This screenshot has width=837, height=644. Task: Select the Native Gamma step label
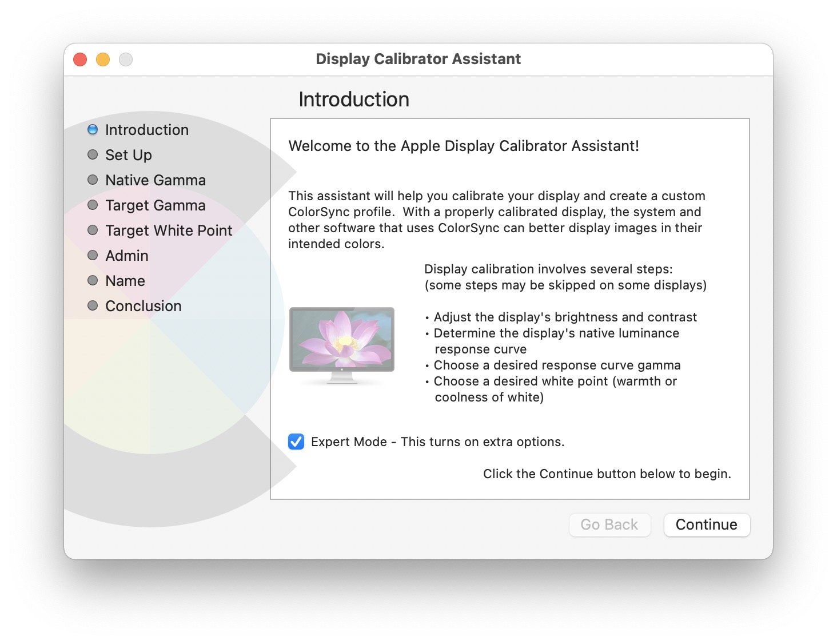pyautogui.click(x=156, y=180)
